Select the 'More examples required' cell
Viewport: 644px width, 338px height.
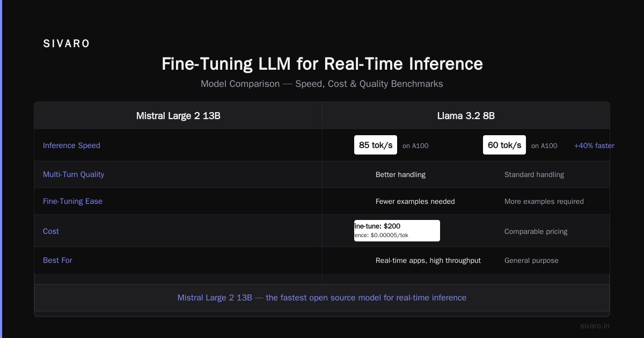tap(544, 201)
